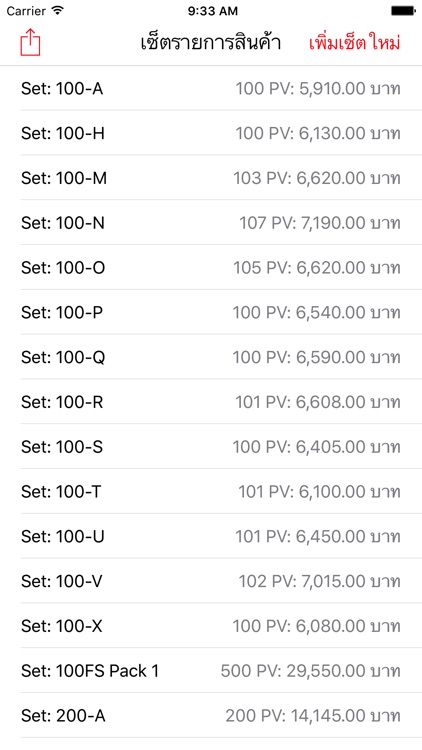Open Set: 100-O from the list
The image size is (422, 750).
click(211, 267)
